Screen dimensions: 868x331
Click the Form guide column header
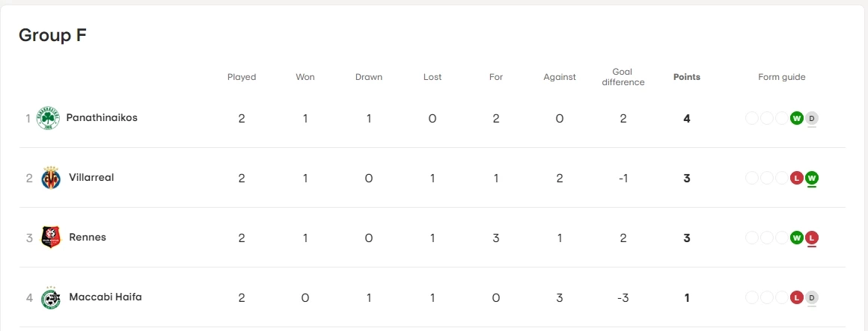click(781, 77)
